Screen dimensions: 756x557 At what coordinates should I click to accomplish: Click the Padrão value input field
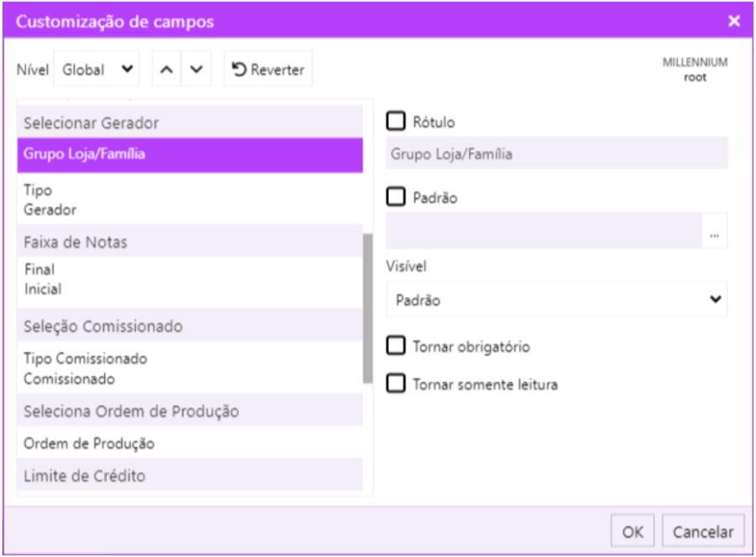pyautogui.click(x=543, y=231)
